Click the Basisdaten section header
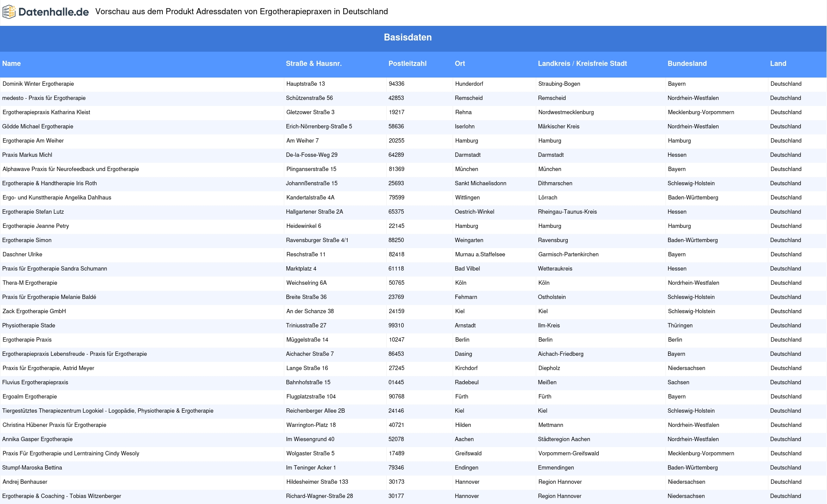Viewport: 827px width, 504px height. click(407, 37)
